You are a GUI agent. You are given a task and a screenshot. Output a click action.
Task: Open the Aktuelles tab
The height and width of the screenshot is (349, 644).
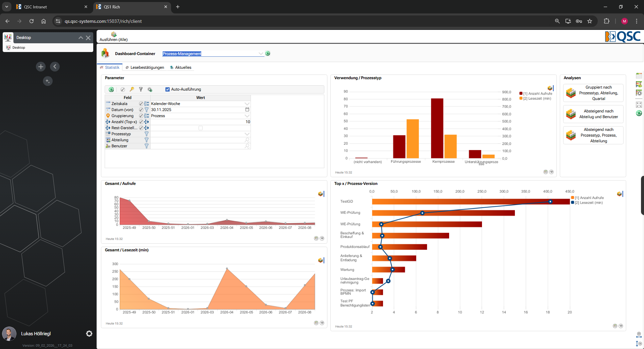coord(181,67)
